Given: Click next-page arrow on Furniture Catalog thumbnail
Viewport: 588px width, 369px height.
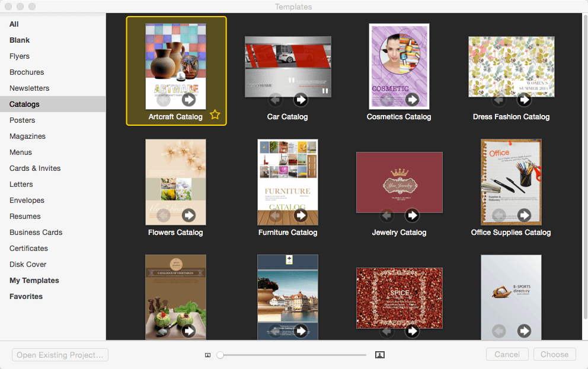Looking at the screenshot, I should (301, 215).
